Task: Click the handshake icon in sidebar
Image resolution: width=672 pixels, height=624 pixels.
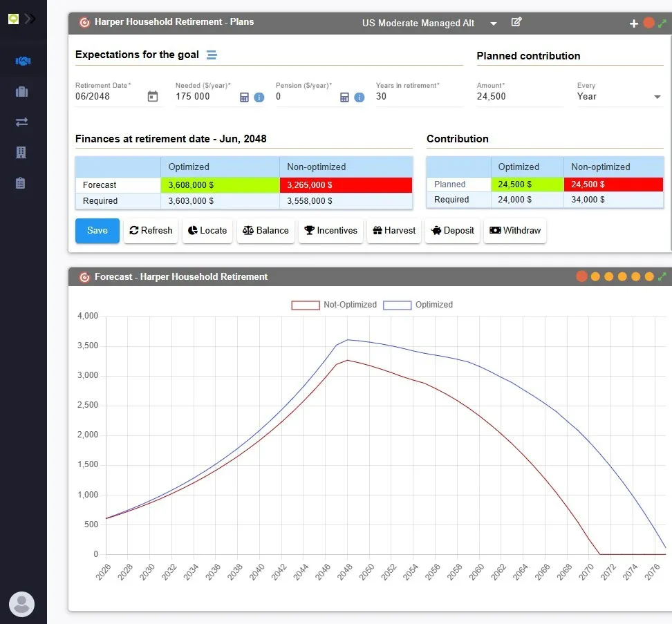Action: pyautogui.click(x=22, y=62)
